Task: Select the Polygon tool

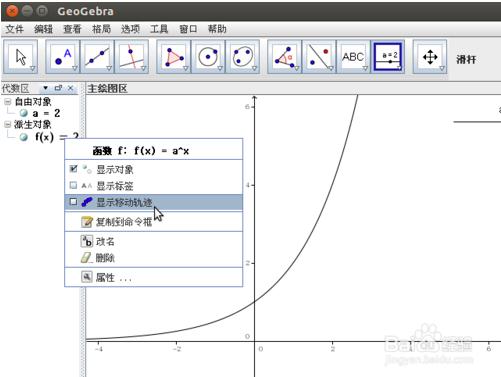Action: coord(174,57)
